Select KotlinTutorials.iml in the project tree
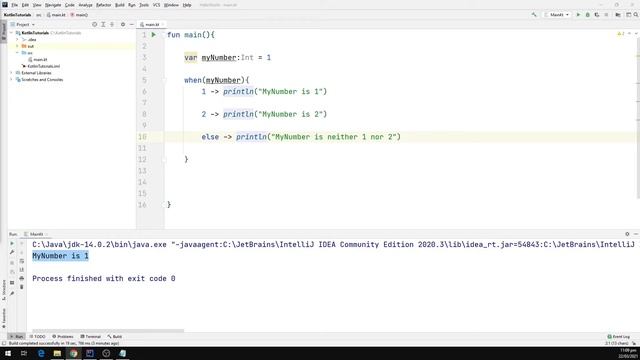The width and height of the screenshot is (640, 360). click(x=41, y=66)
